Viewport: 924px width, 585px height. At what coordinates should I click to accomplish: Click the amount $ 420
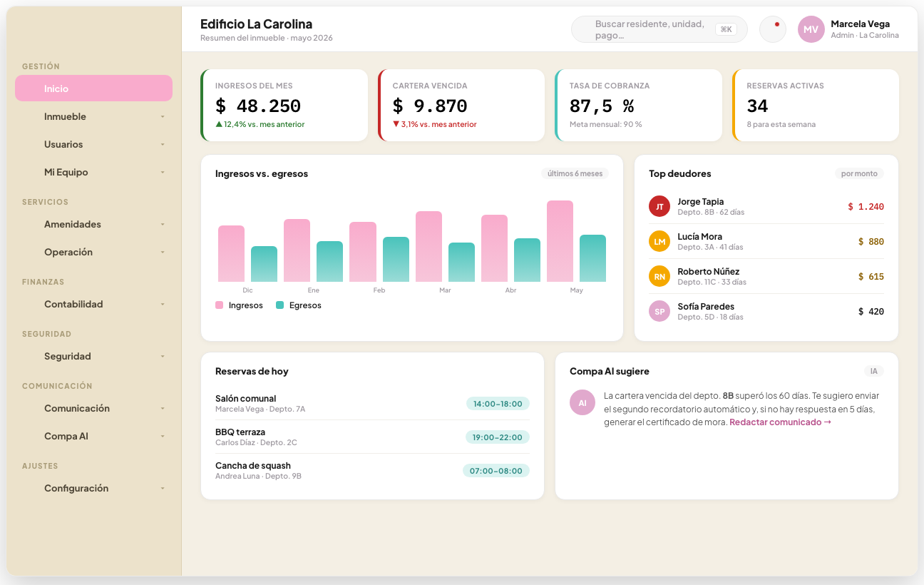[x=871, y=312]
